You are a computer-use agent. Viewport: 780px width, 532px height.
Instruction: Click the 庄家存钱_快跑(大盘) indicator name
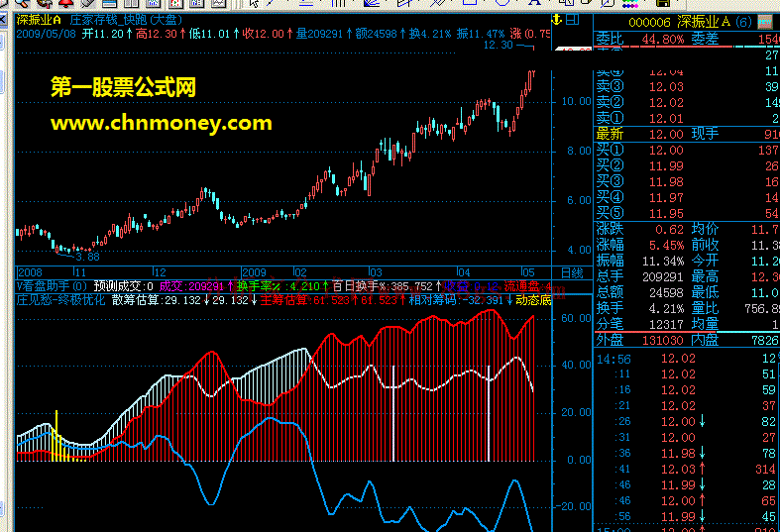click(126, 20)
